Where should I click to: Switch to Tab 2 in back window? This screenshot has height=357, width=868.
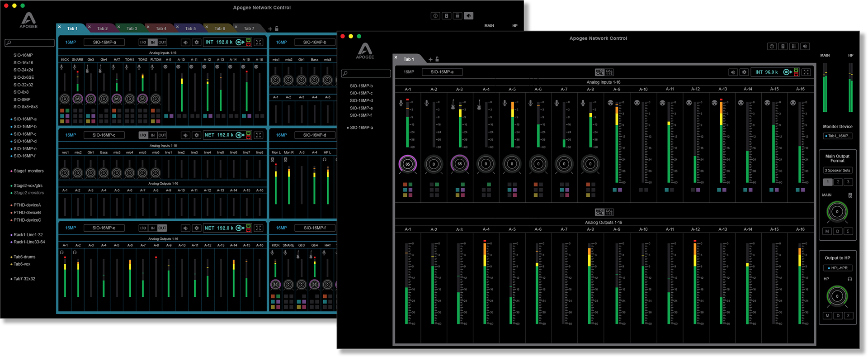click(x=102, y=29)
